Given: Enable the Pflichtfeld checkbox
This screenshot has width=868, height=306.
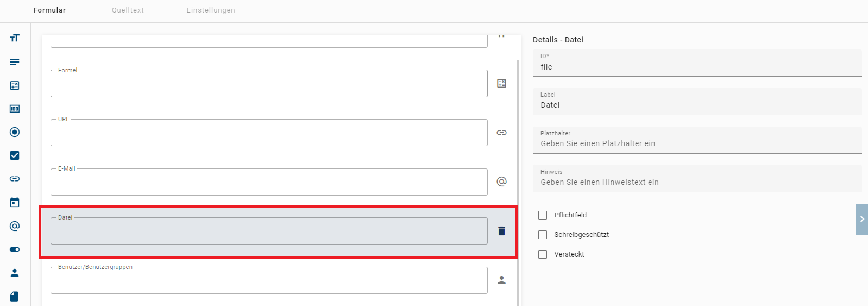Looking at the screenshot, I should (543, 215).
